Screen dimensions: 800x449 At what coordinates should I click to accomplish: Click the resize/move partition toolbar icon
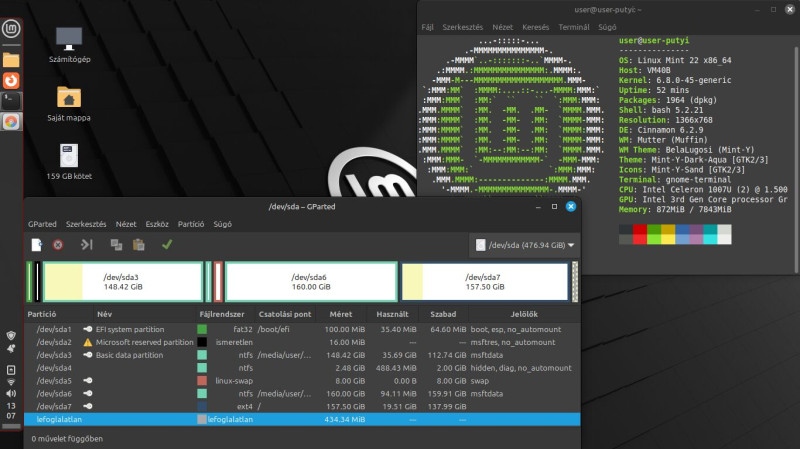(x=87, y=245)
